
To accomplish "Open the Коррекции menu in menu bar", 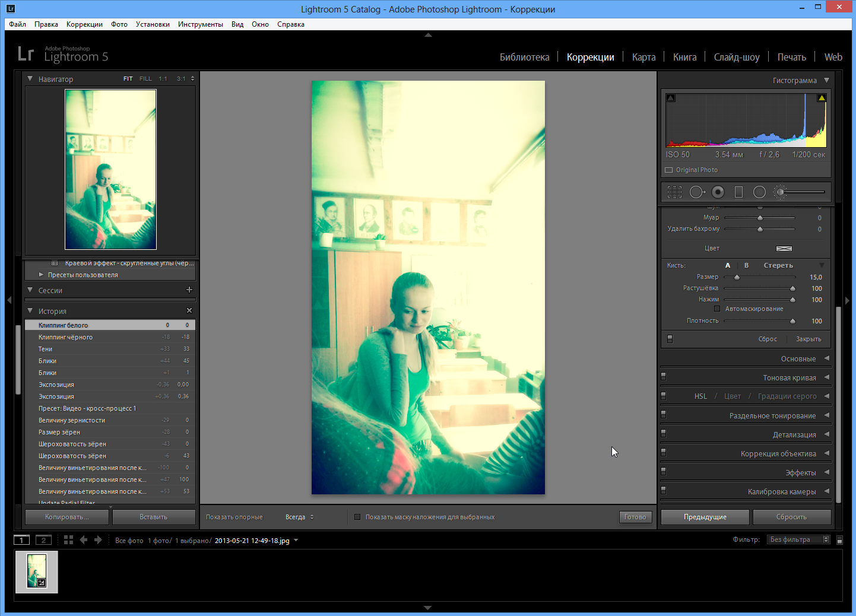I will click(84, 24).
